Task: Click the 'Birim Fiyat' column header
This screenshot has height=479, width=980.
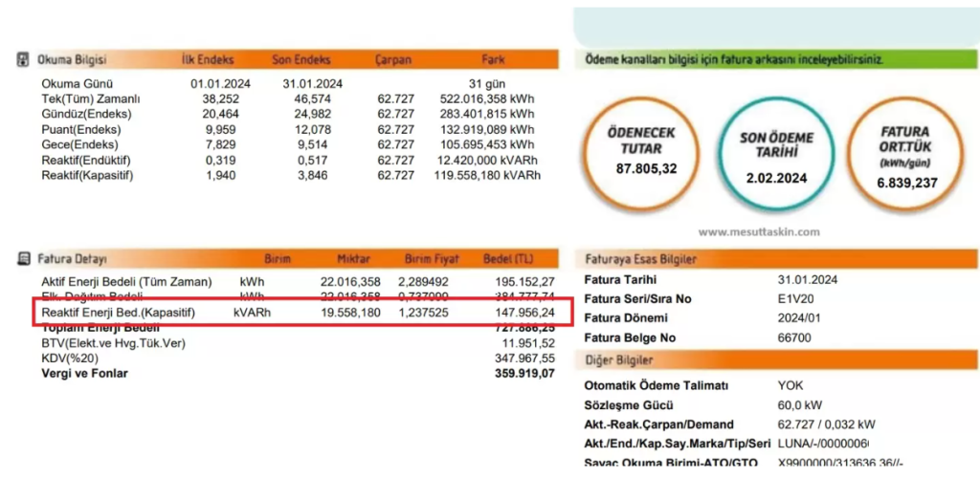Action: 432,258
